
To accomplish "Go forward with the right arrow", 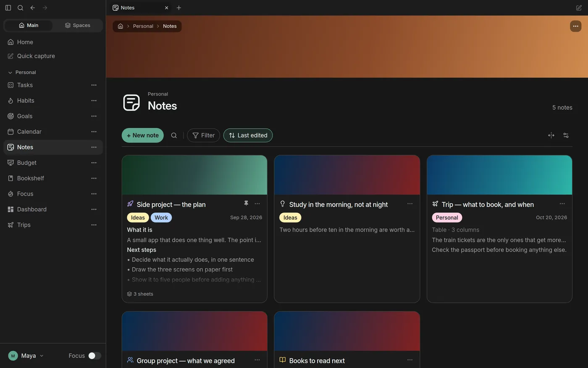I will coord(45,8).
